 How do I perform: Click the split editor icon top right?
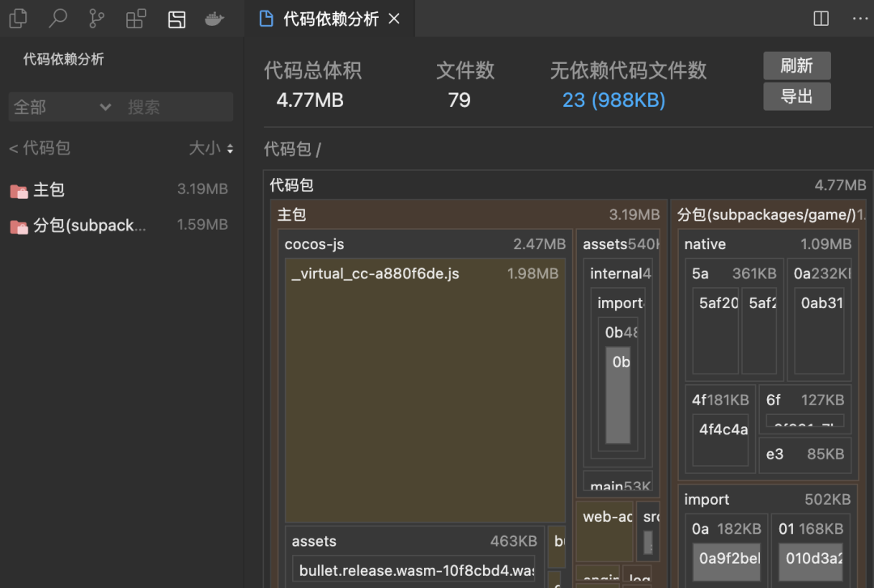point(821,18)
